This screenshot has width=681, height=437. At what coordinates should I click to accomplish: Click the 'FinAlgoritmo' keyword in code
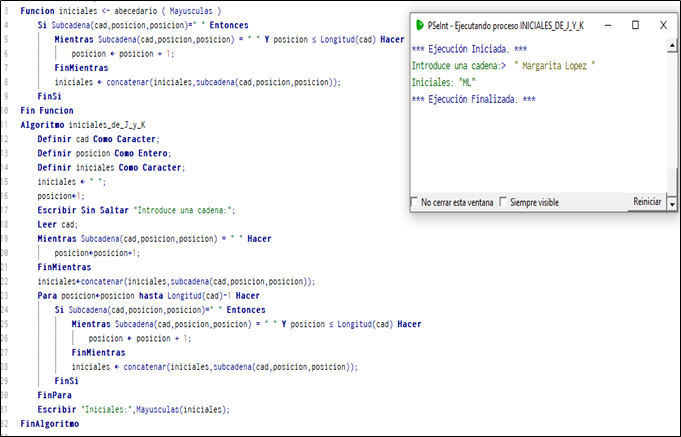(x=49, y=423)
